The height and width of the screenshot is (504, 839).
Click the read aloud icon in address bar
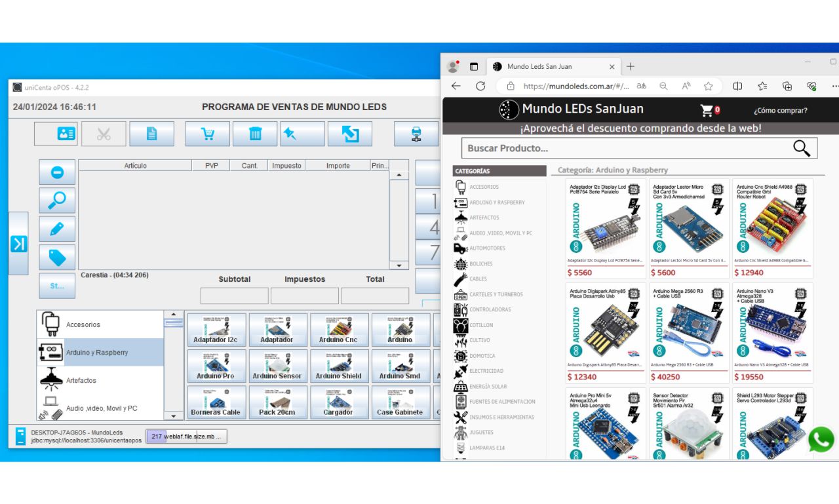point(686,86)
